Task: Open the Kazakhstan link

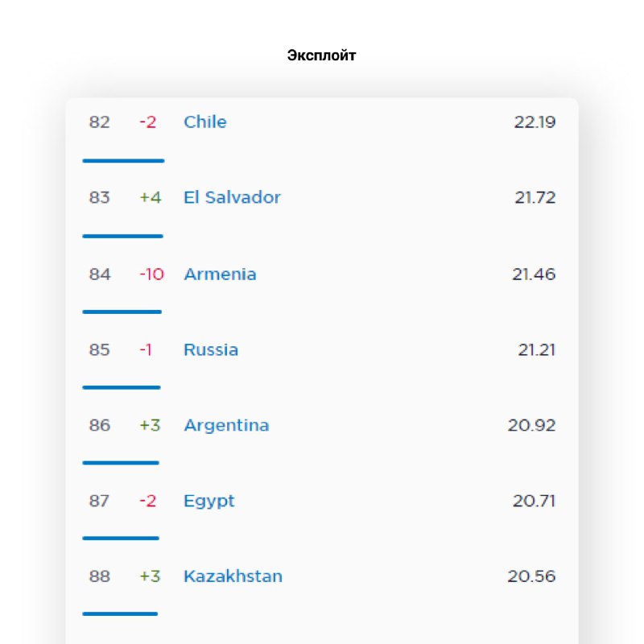Action: pos(233,577)
